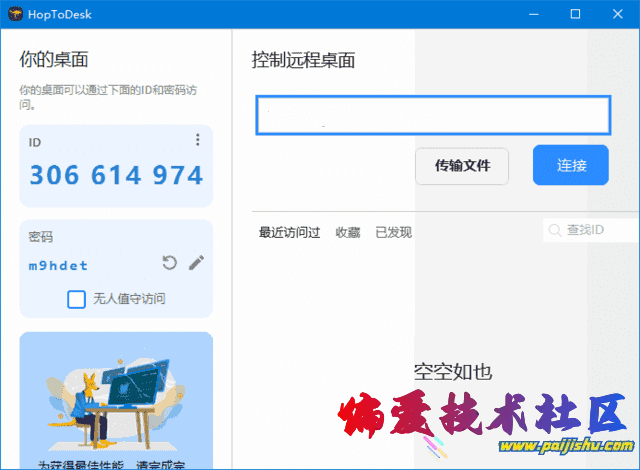
Task: Click the blue 连接 button
Action: click(x=571, y=165)
